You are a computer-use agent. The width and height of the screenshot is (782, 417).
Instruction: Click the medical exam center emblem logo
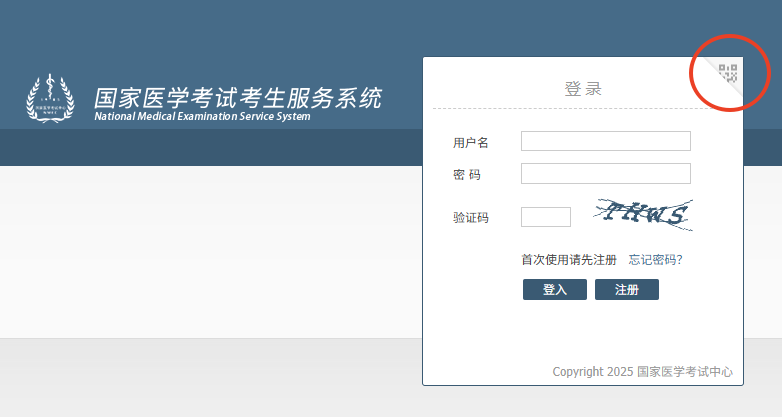[x=50, y=98]
